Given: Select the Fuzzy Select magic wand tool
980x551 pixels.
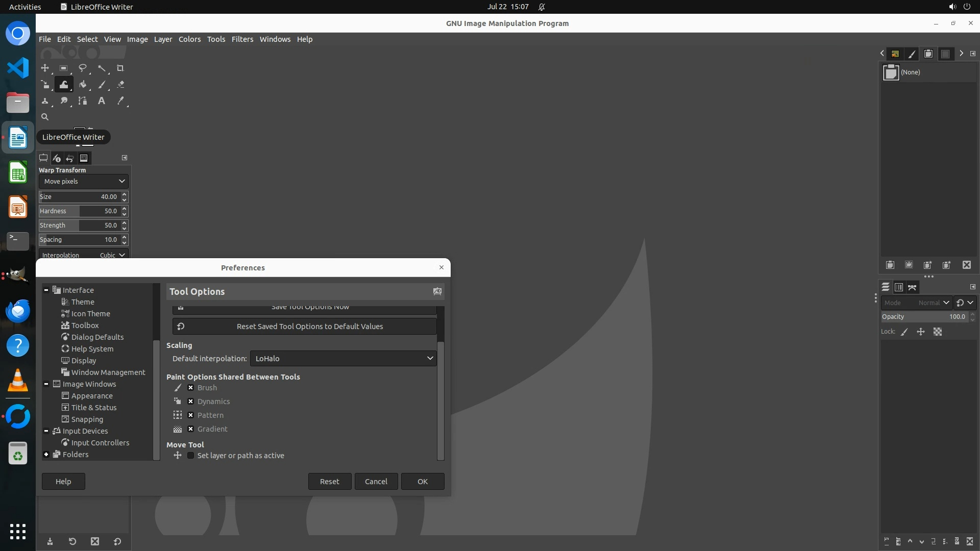Looking at the screenshot, I should (x=102, y=68).
